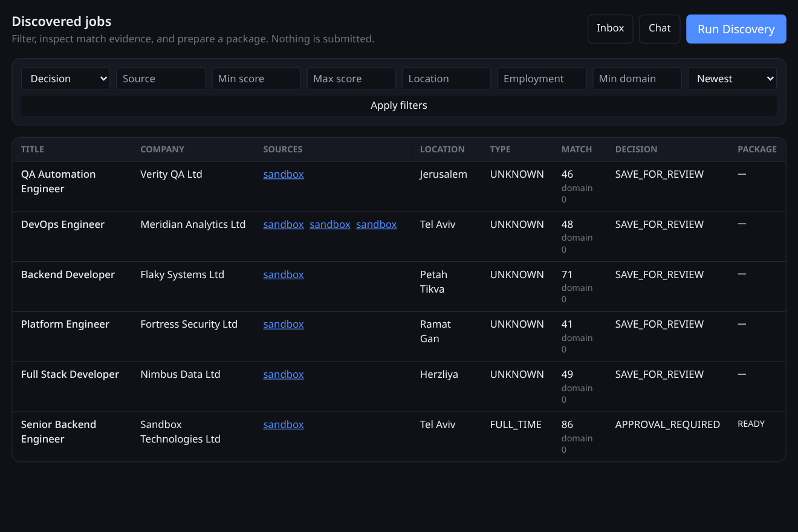Open sandbox link for Flaky Systems Ltd
798x532 pixels.
click(284, 274)
